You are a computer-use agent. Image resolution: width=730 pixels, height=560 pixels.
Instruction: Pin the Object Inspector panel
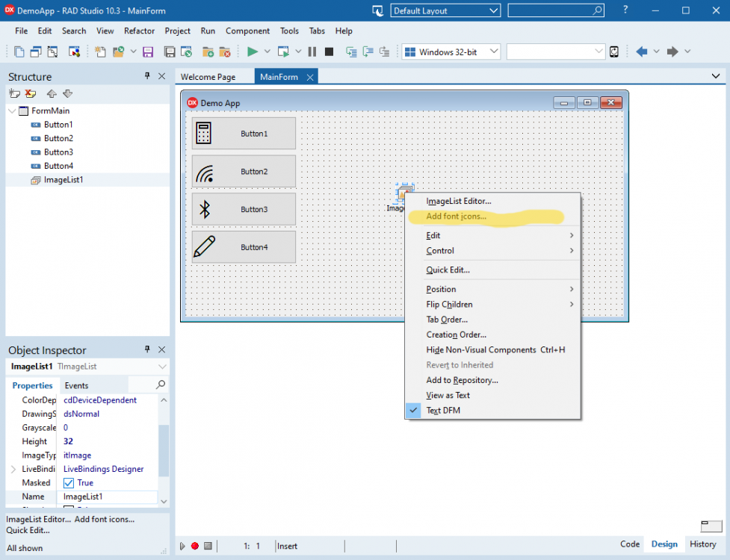coord(147,349)
